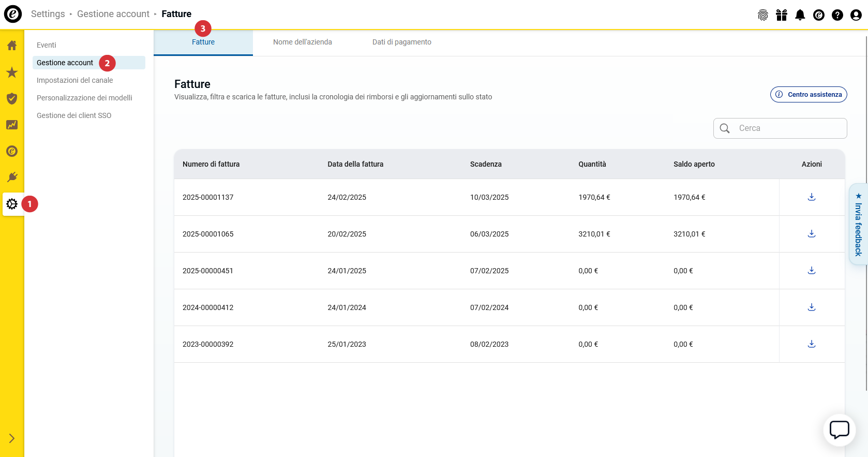This screenshot has width=868, height=457.
Task: Click the plug integrations sidebar icon
Action: click(x=12, y=178)
